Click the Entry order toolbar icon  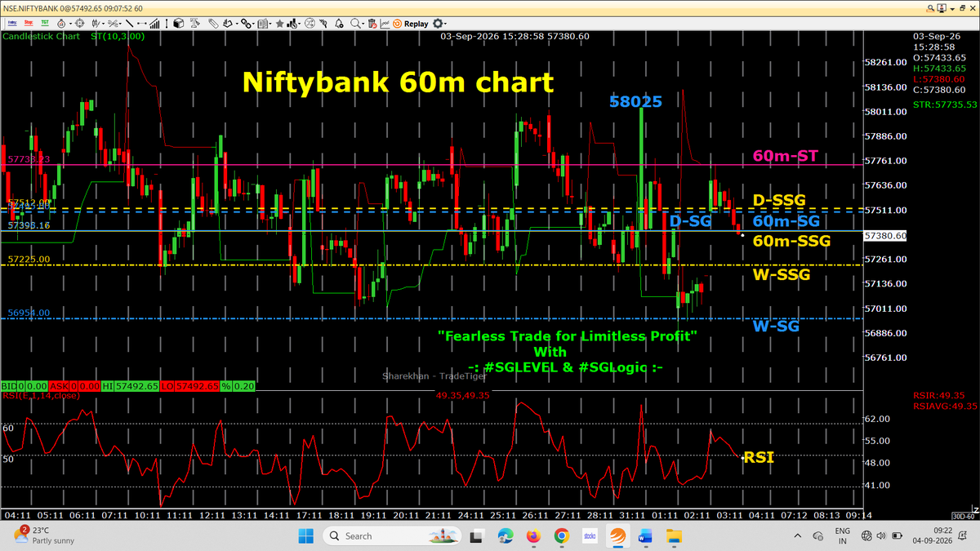coord(11,24)
